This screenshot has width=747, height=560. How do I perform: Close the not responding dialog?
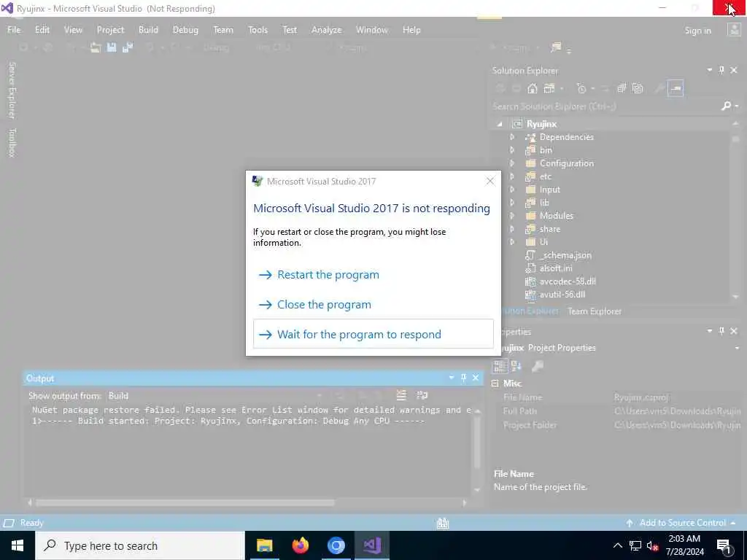pos(490,182)
